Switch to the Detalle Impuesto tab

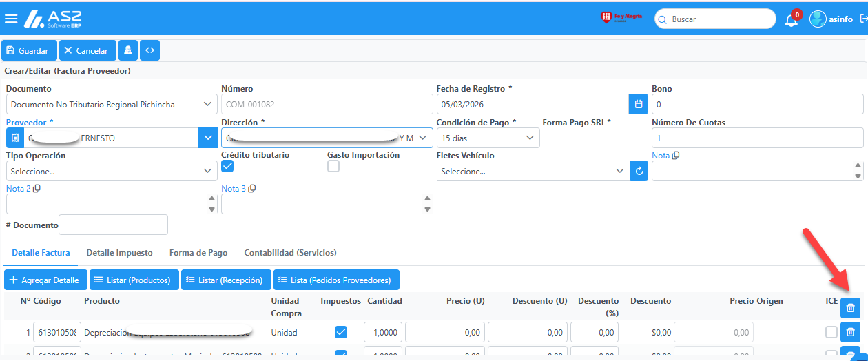click(119, 253)
